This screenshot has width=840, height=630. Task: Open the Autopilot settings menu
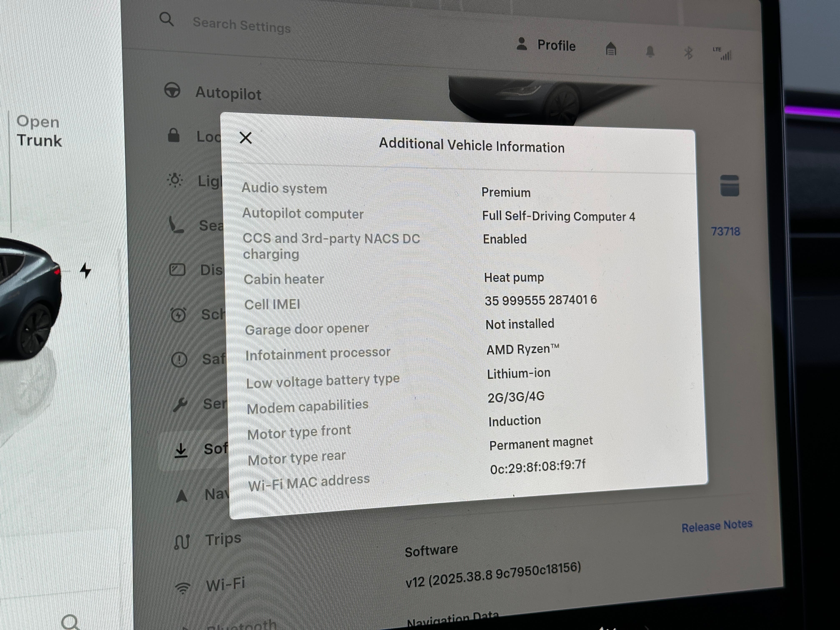click(228, 93)
